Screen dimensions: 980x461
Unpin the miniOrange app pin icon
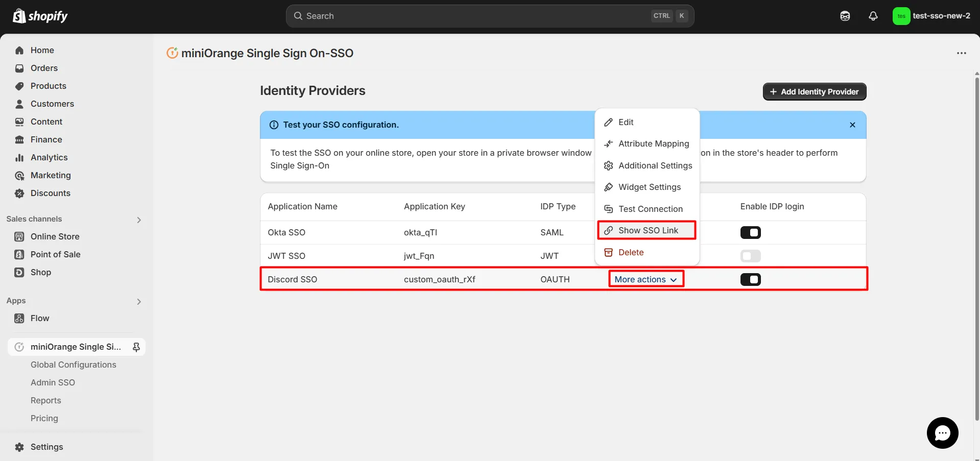pyautogui.click(x=136, y=347)
